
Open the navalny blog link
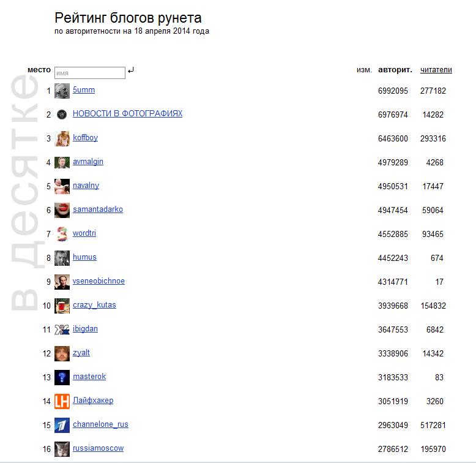click(86, 186)
